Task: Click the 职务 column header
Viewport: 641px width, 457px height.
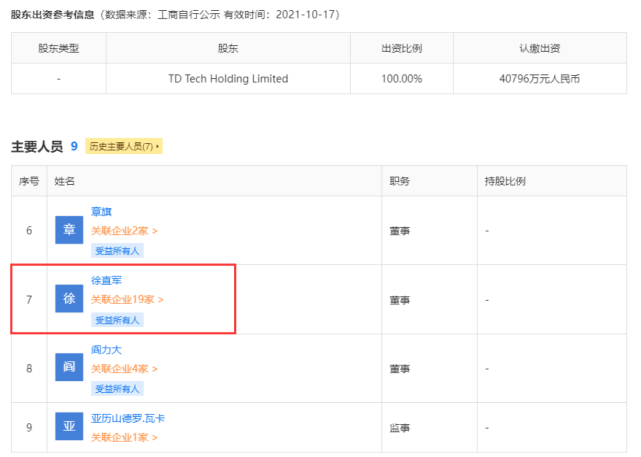Action: [399, 181]
